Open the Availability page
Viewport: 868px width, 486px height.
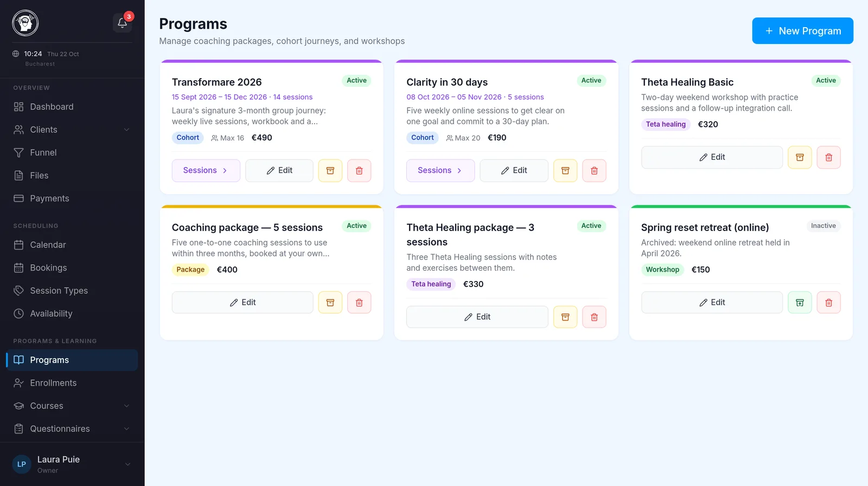click(x=72, y=314)
